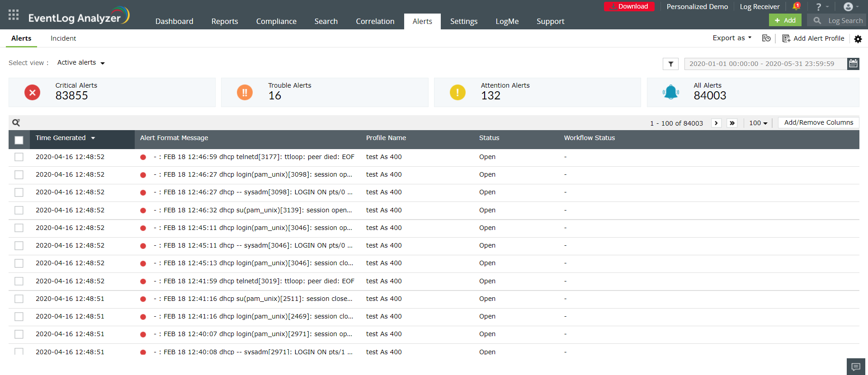Click the filter funnel icon

(x=670, y=64)
